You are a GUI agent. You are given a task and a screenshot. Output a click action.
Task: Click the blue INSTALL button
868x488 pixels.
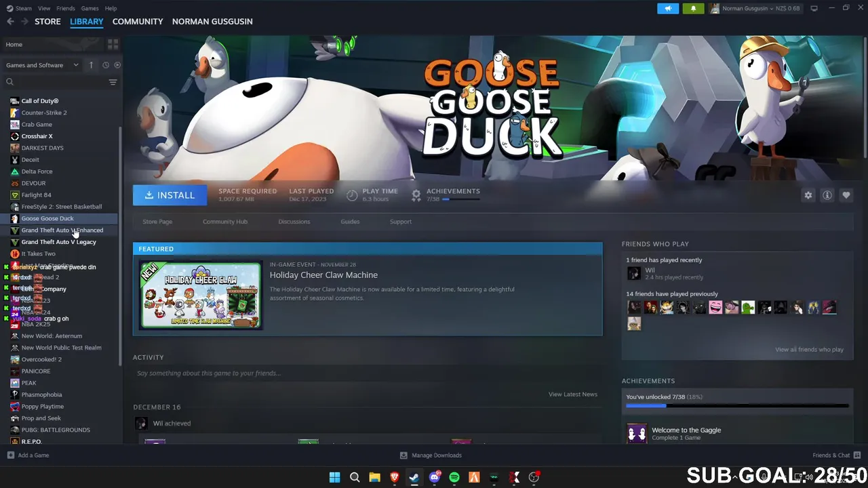point(170,195)
